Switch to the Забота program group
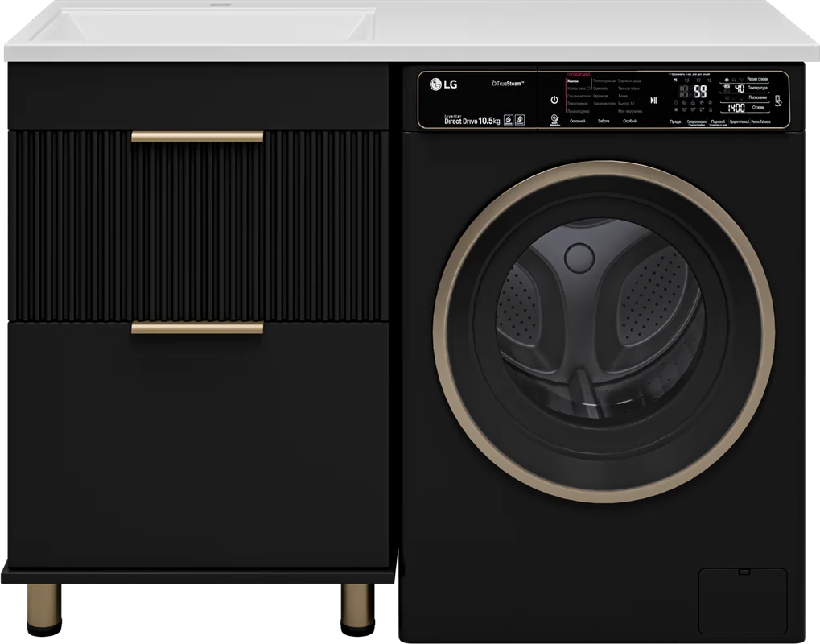Image resolution: width=820 pixels, height=644 pixels. 604,121
